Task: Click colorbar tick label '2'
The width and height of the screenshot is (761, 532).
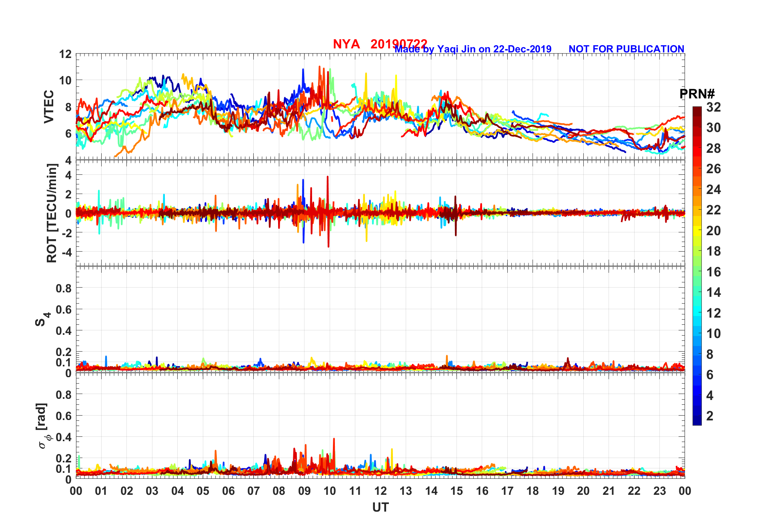Action: coord(710,416)
